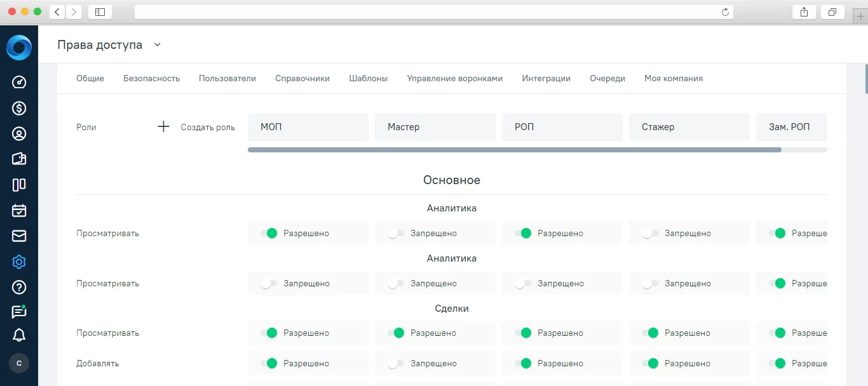Open the contacts person icon in sidebar
This screenshot has height=386, width=868.
[19, 133]
